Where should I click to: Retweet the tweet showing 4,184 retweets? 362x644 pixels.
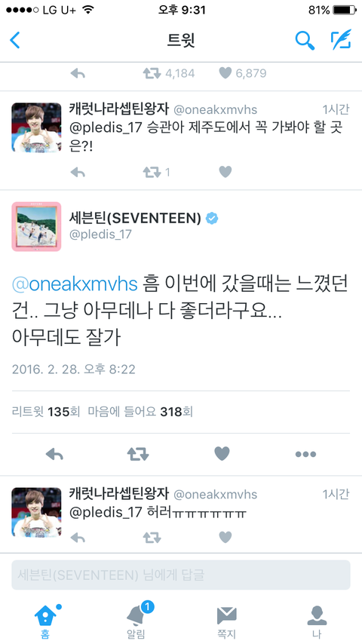152,73
